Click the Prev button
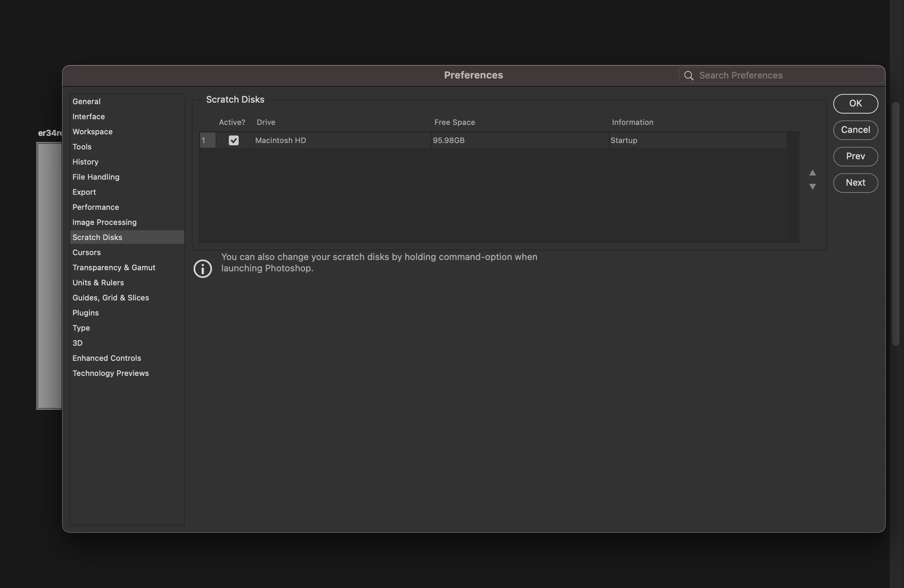The image size is (904, 588). tap(855, 156)
